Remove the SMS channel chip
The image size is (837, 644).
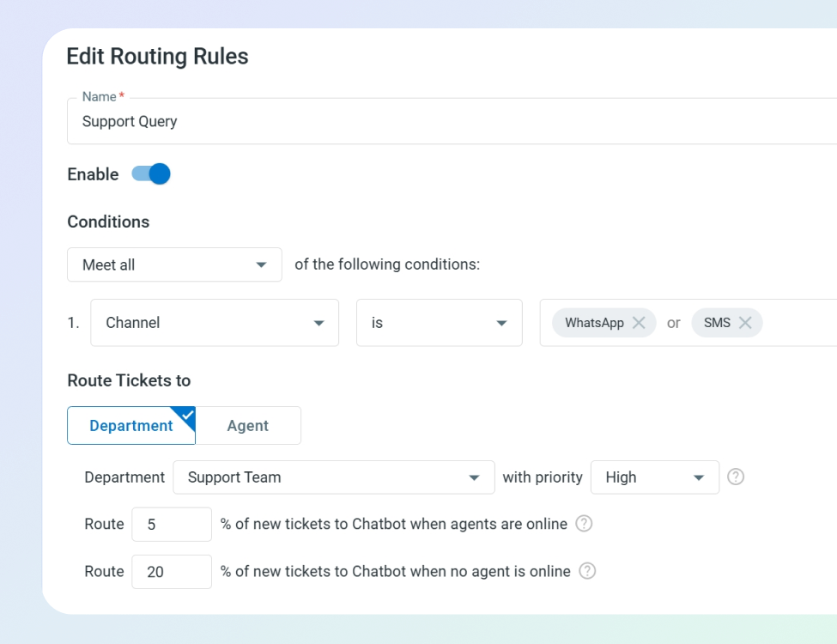745,323
